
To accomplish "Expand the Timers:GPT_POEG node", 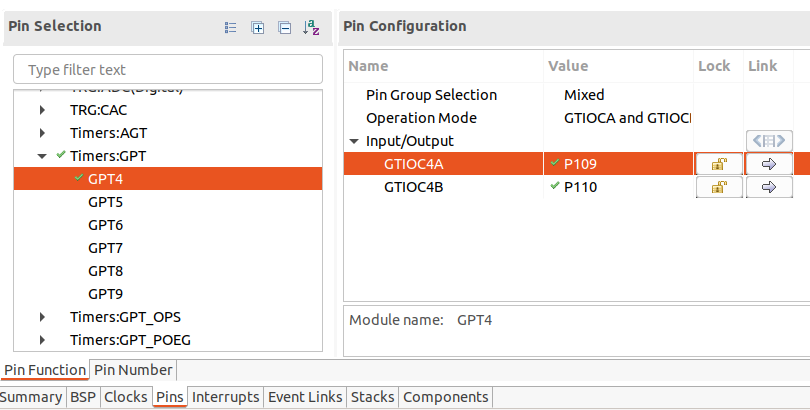I will tap(42, 340).
